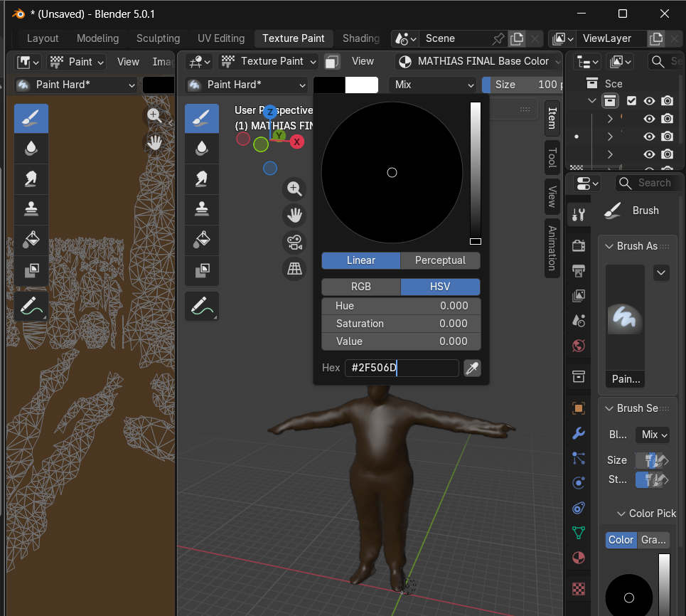686x616 pixels.
Task: Choose RGB color mode
Action: tap(360, 287)
